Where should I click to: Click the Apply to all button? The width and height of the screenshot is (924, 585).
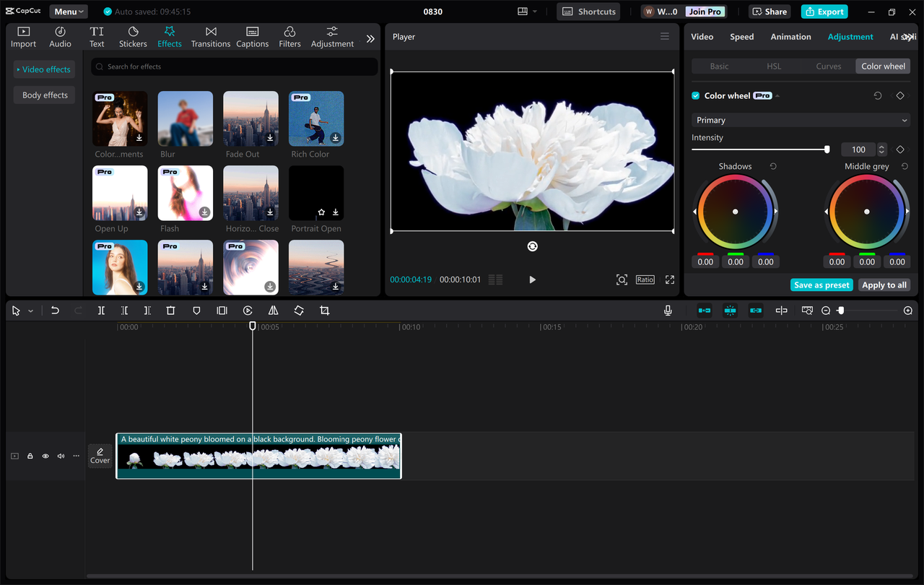pyautogui.click(x=884, y=285)
